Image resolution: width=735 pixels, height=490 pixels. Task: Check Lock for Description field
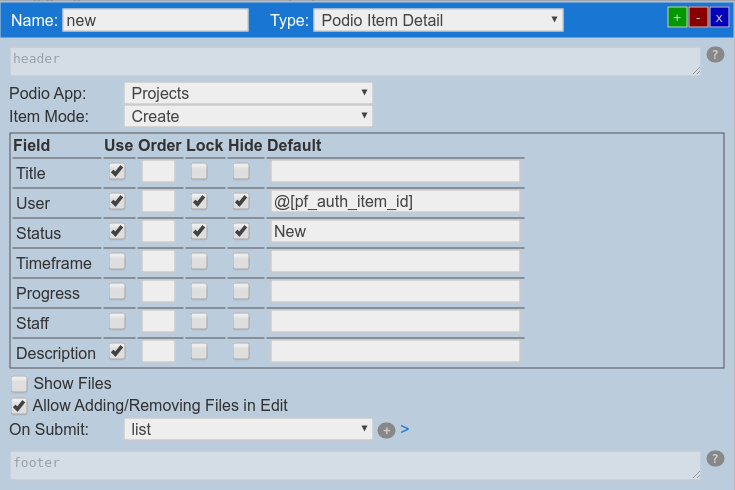199,351
